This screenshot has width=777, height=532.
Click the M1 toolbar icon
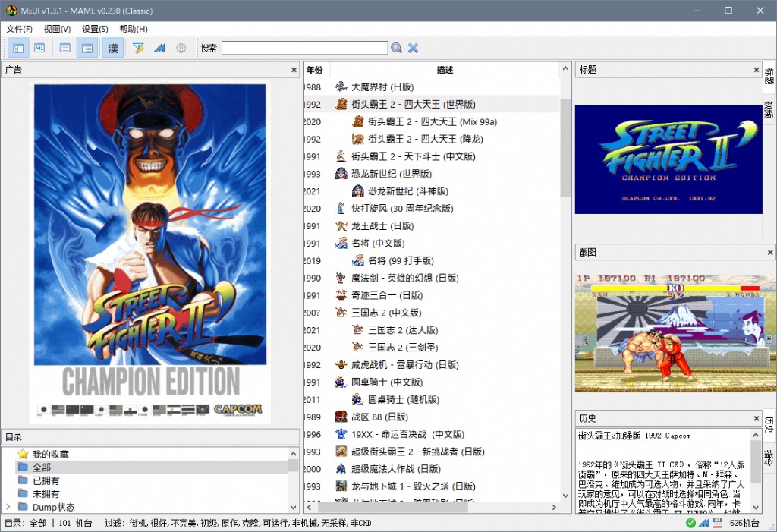[x=39, y=48]
